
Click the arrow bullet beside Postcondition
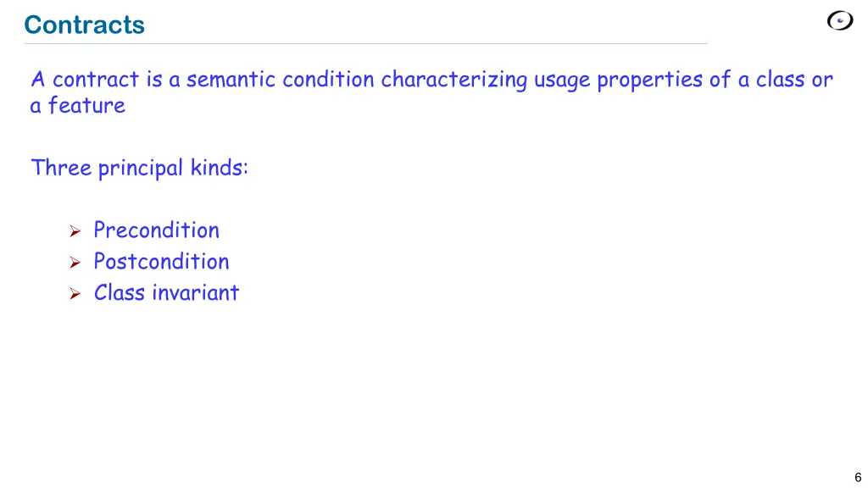pos(75,263)
